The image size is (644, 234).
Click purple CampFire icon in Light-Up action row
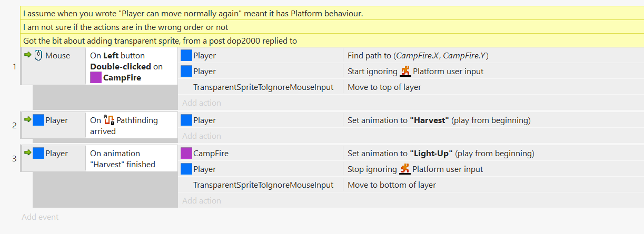tap(186, 154)
